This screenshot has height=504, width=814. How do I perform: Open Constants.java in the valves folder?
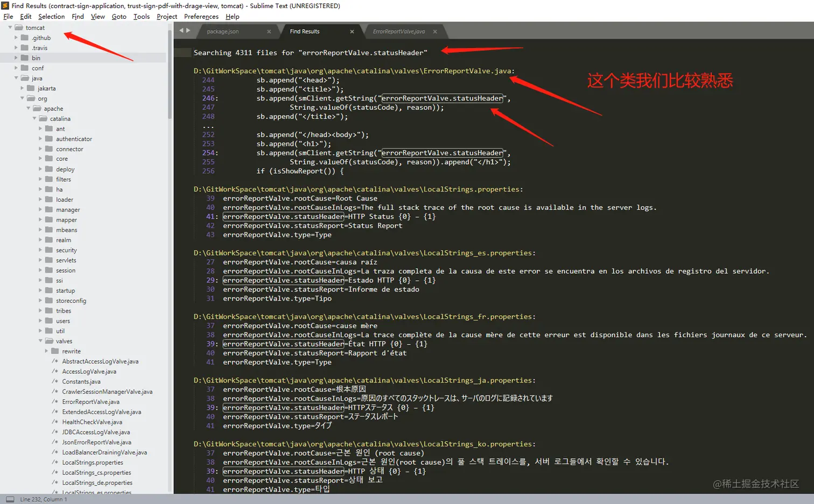81,382
